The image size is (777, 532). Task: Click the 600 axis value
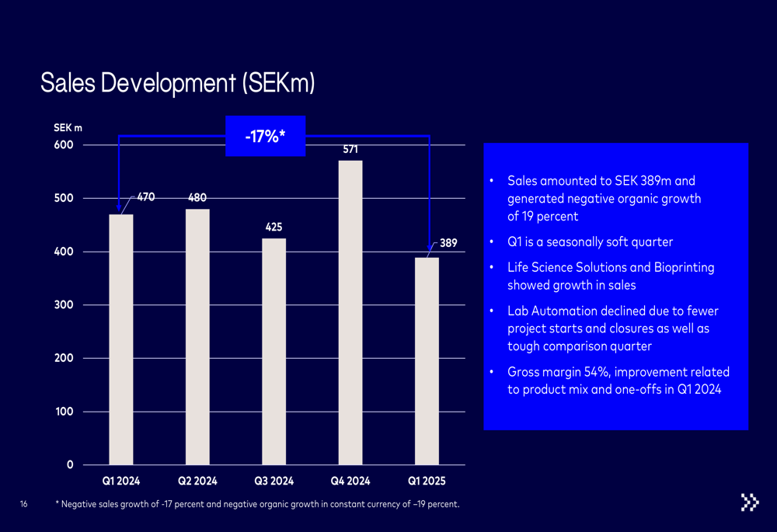pos(64,144)
